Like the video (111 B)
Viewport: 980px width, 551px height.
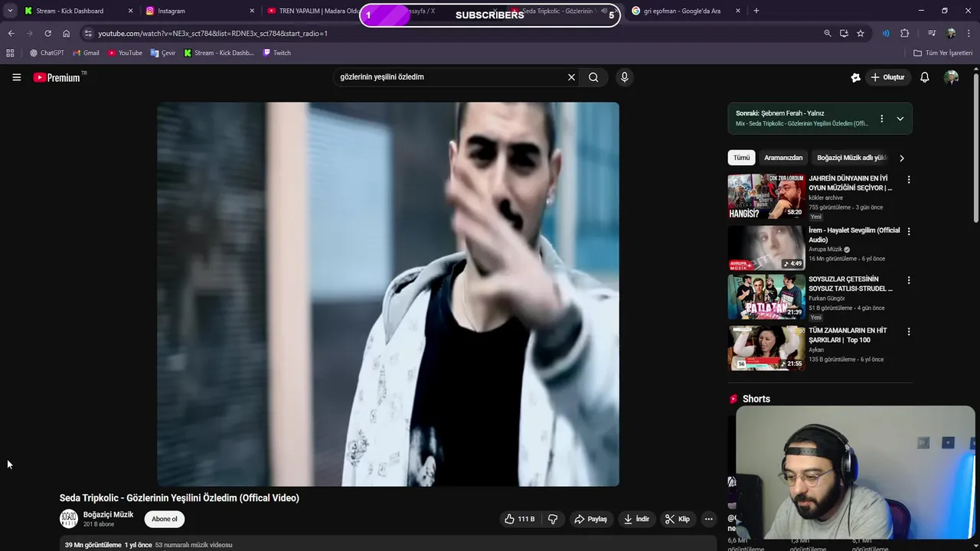tap(519, 519)
